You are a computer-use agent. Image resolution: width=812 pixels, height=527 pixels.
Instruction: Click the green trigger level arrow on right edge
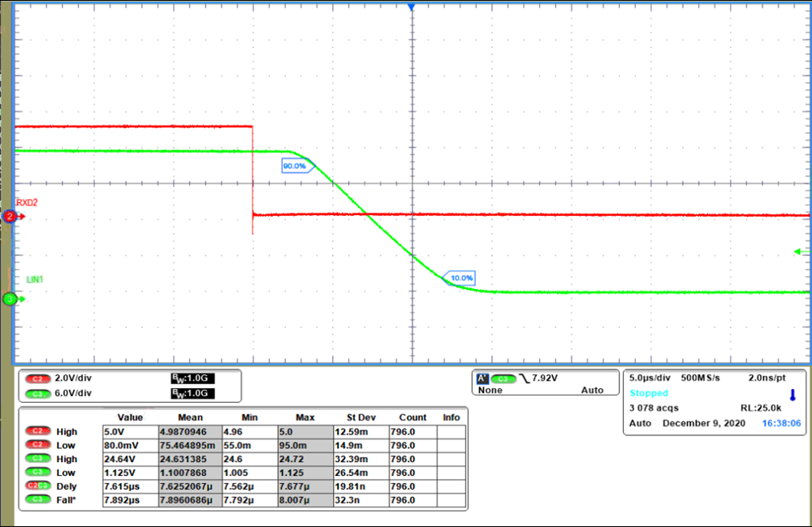[801, 253]
